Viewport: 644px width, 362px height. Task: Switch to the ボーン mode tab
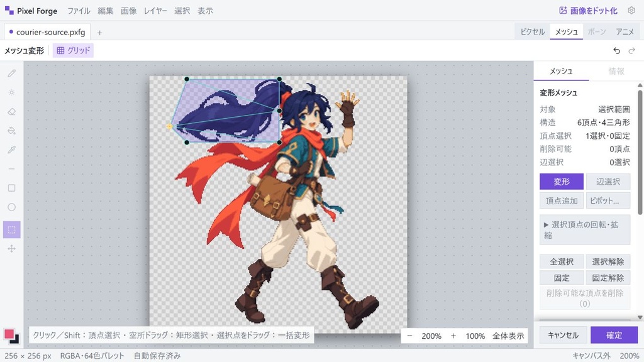tap(597, 31)
